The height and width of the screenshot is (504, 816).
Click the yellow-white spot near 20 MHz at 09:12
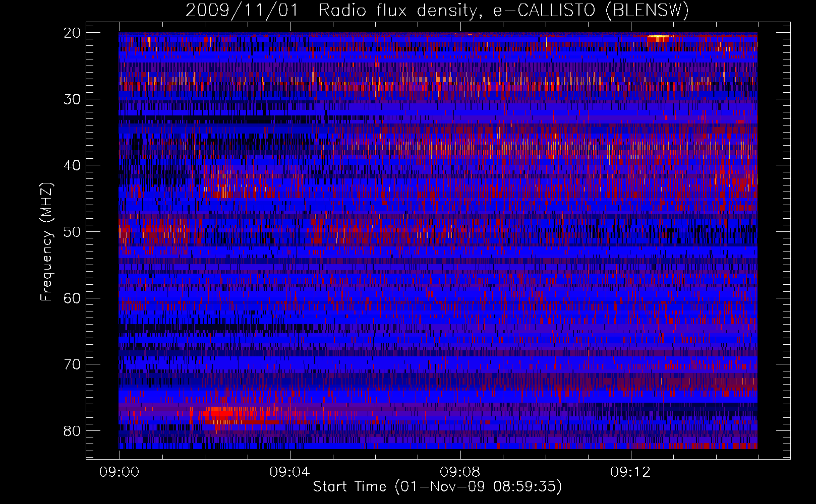tap(659, 37)
